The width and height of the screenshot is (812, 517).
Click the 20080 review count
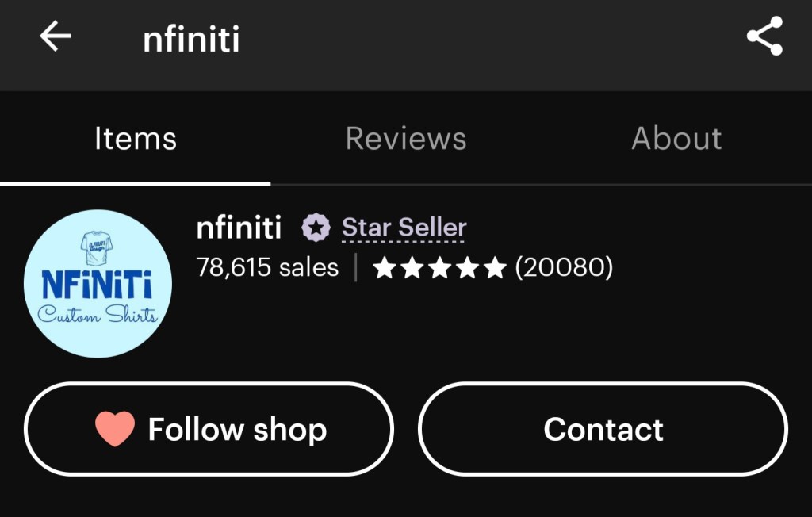point(564,268)
